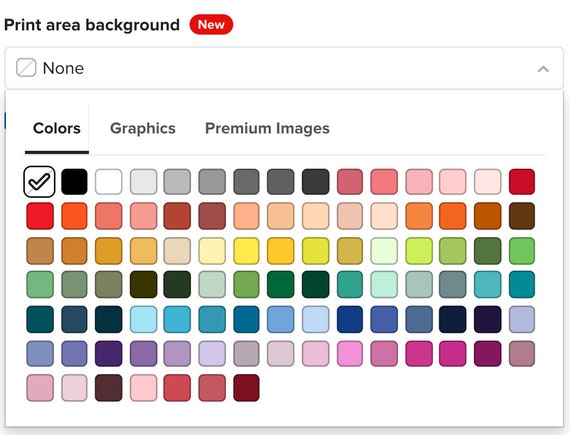Open the Premium Images tab
The height and width of the screenshot is (435, 570).
tap(267, 128)
